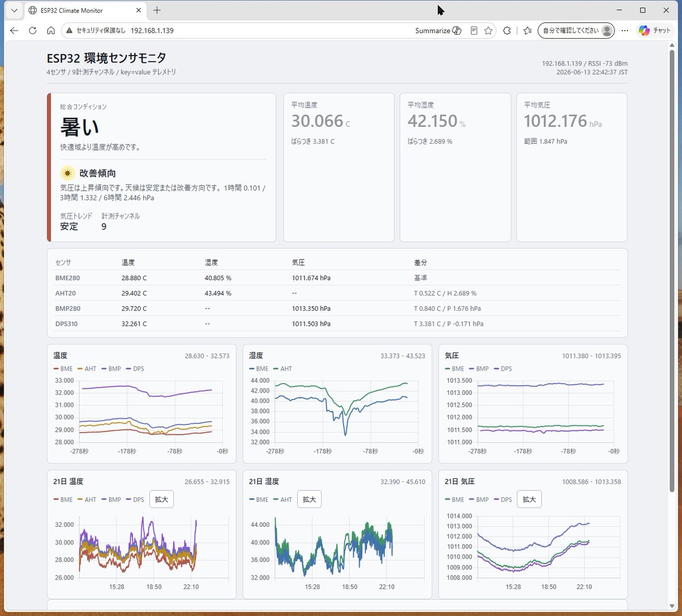The height and width of the screenshot is (616, 682).
Task: Open a new browser tab
Action: click(x=157, y=10)
